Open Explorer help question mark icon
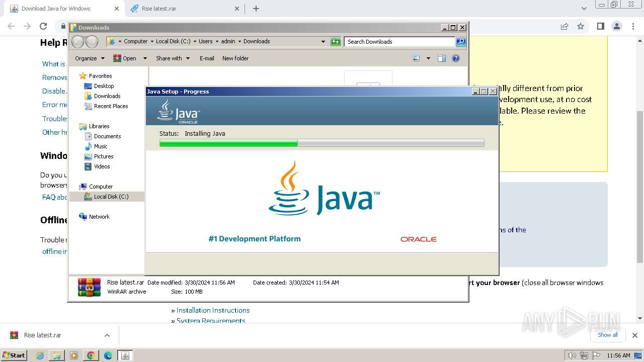 point(456,58)
